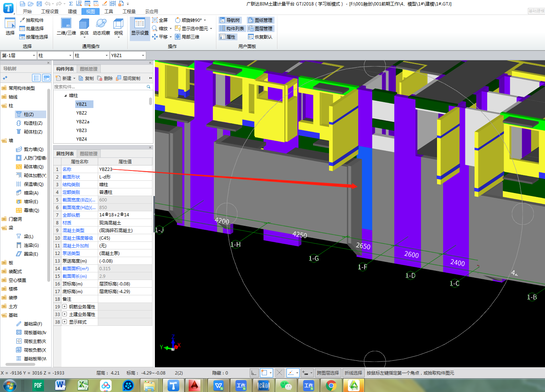545x392 pixels.
Task: Click 复制 copy component button
Action: pos(86,78)
